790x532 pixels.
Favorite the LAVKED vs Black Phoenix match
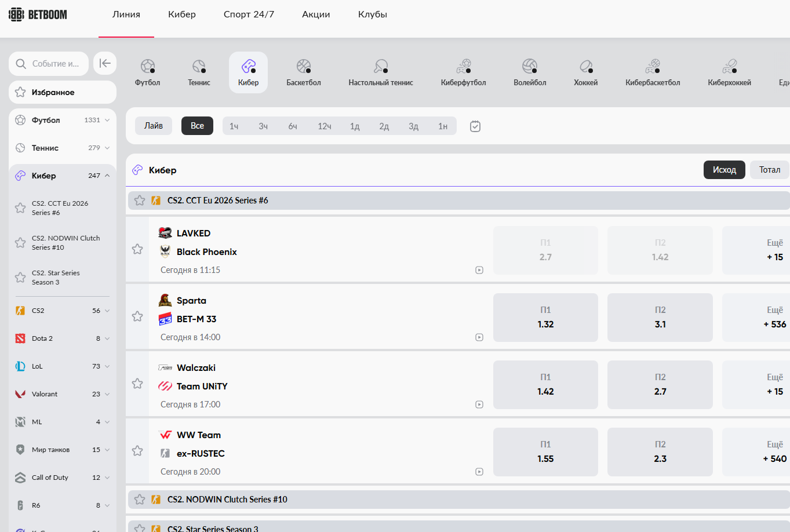point(137,249)
